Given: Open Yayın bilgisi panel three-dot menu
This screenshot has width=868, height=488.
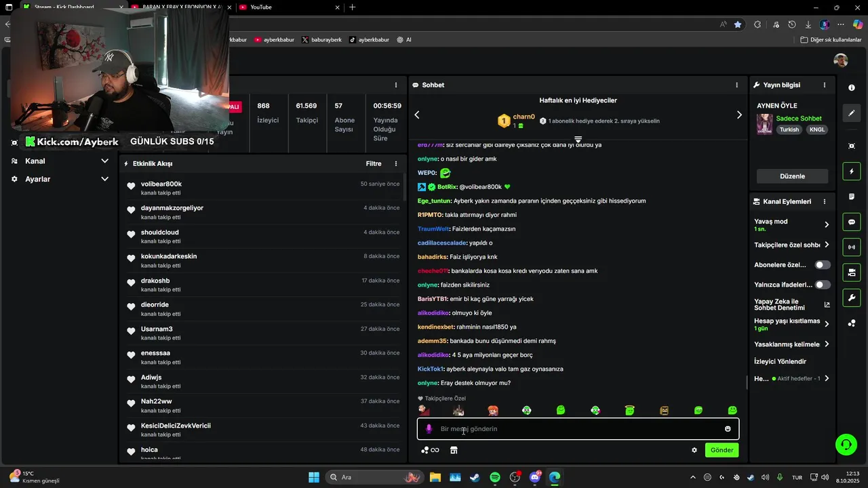Looking at the screenshot, I should point(825,85).
